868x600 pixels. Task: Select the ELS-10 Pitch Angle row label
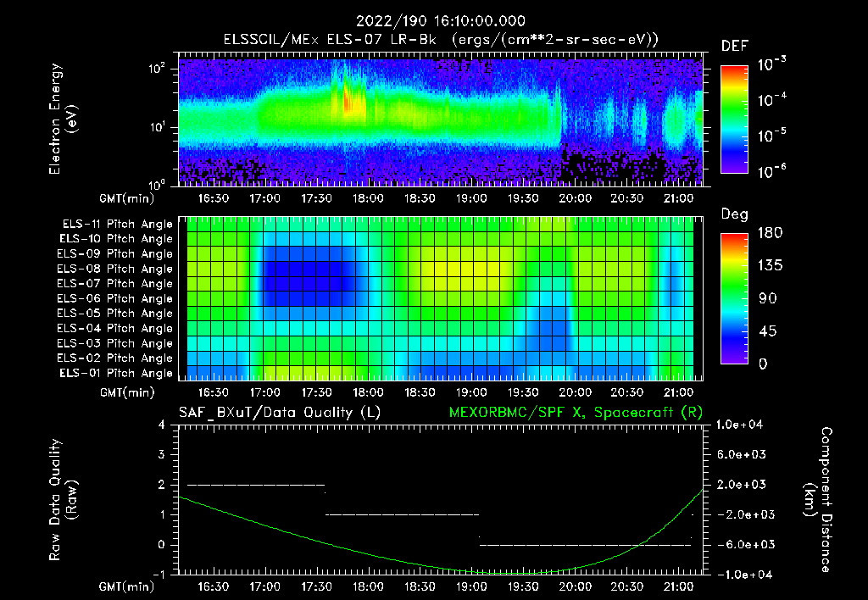click(x=116, y=239)
